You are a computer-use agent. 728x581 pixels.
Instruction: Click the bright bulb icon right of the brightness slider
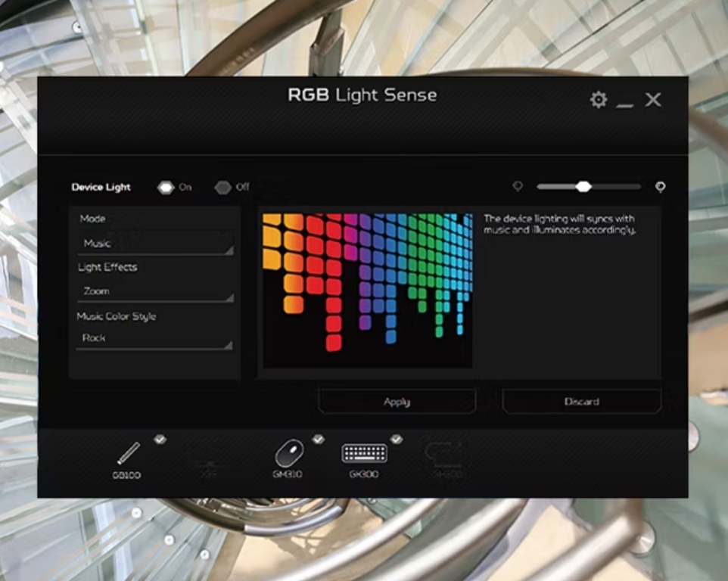tap(660, 187)
